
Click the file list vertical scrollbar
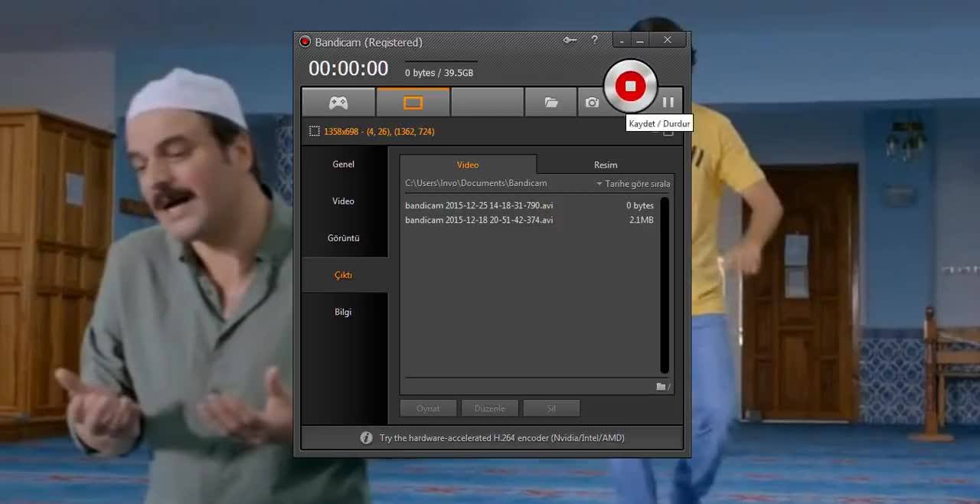[x=665, y=286]
